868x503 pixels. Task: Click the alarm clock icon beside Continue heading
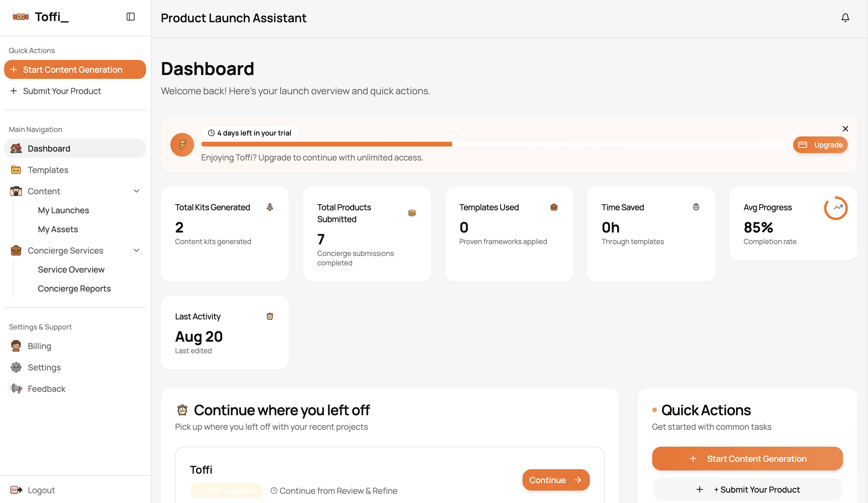point(182,410)
